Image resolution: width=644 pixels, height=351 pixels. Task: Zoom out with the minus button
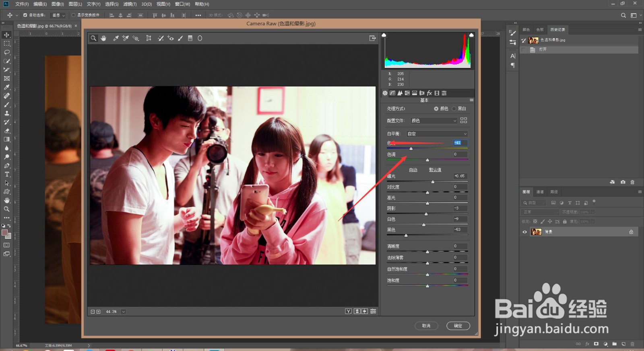click(93, 312)
